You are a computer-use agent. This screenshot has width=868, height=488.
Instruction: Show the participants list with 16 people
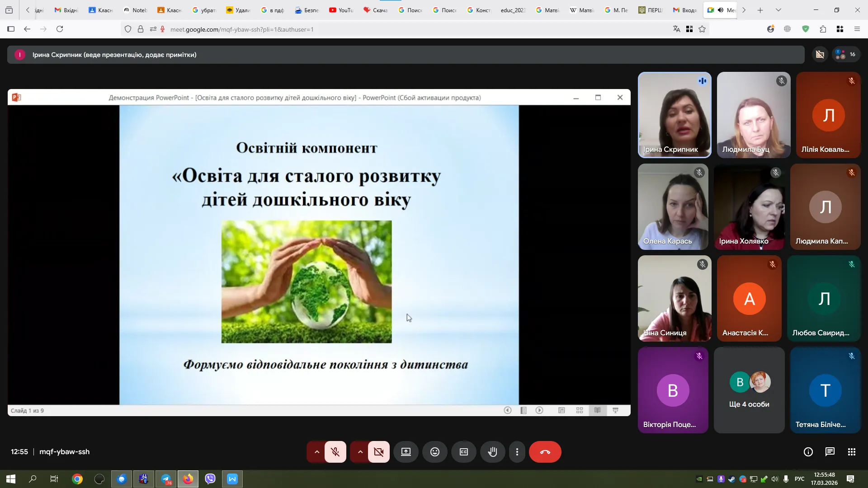click(845, 55)
